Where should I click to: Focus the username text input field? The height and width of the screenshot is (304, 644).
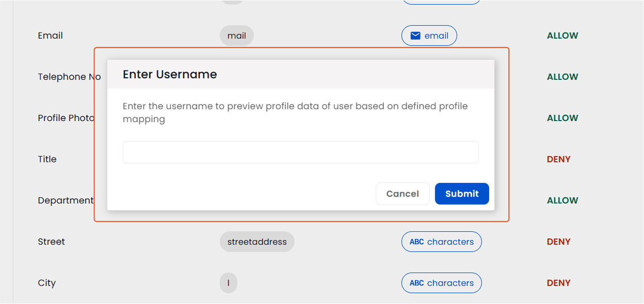tap(300, 152)
